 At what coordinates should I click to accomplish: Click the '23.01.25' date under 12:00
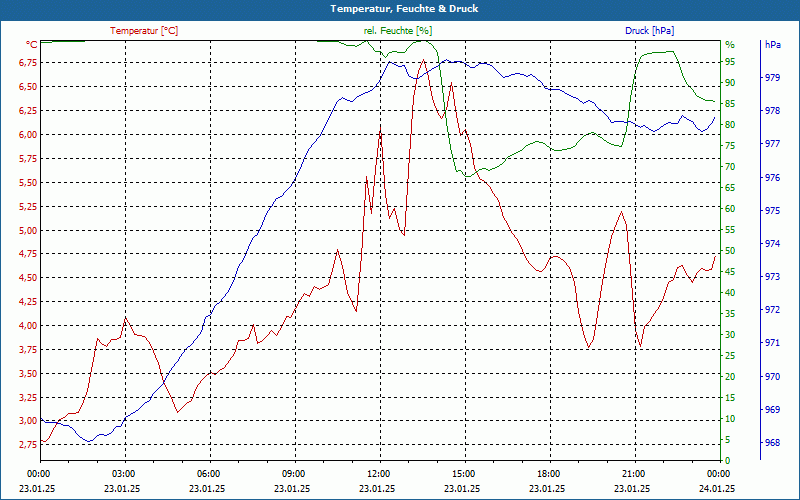tap(377, 488)
